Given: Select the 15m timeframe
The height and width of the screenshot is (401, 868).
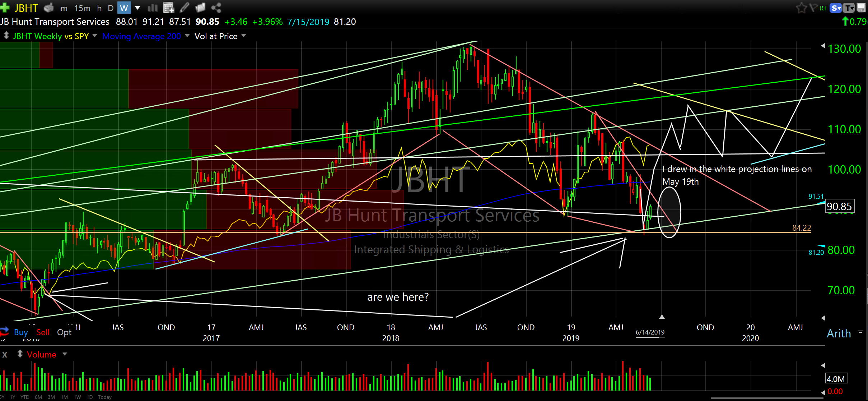Looking at the screenshot, I should coord(82,8).
